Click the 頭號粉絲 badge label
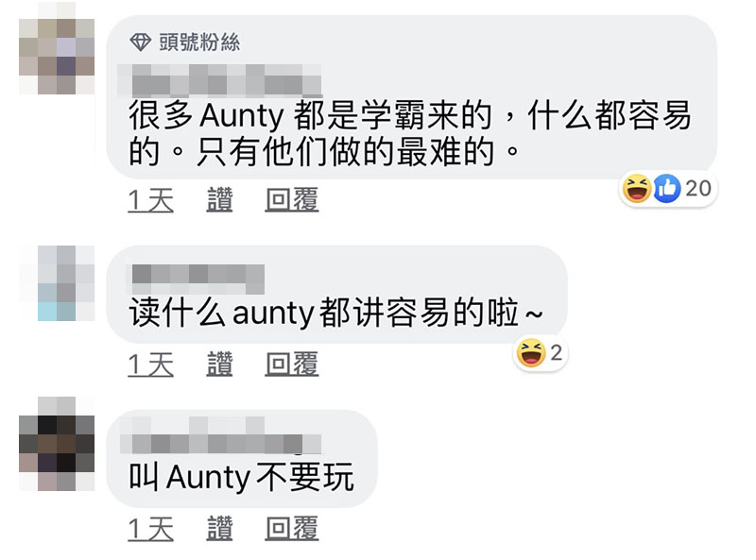 (199, 42)
